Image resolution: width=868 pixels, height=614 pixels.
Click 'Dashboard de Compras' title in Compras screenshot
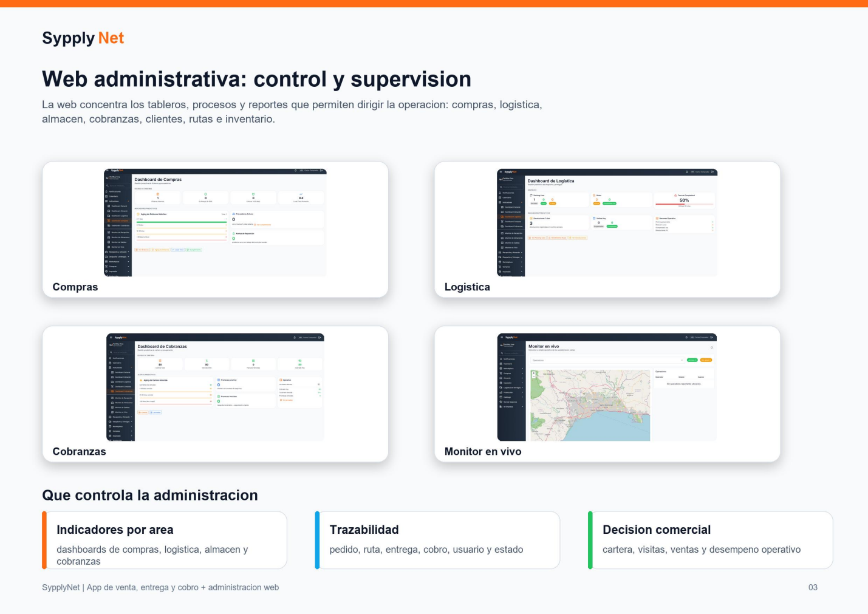(158, 180)
